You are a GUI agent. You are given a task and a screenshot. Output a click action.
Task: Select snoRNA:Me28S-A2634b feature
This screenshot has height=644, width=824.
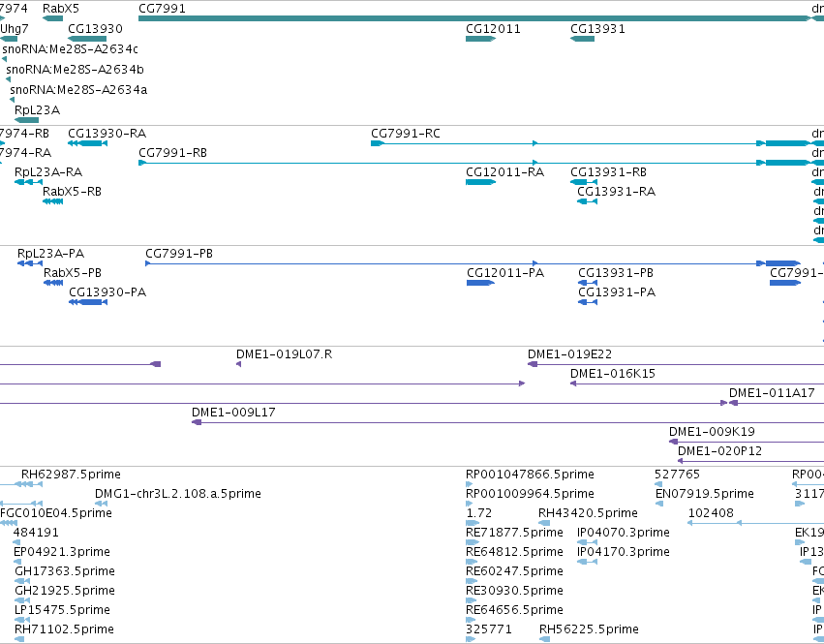click(x=8, y=79)
